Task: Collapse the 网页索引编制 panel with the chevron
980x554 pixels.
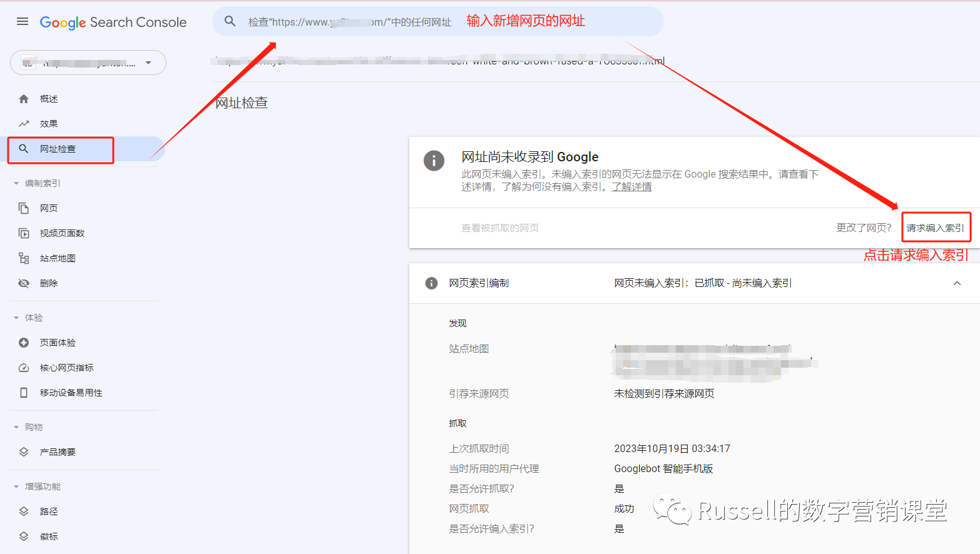Action: point(957,283)
